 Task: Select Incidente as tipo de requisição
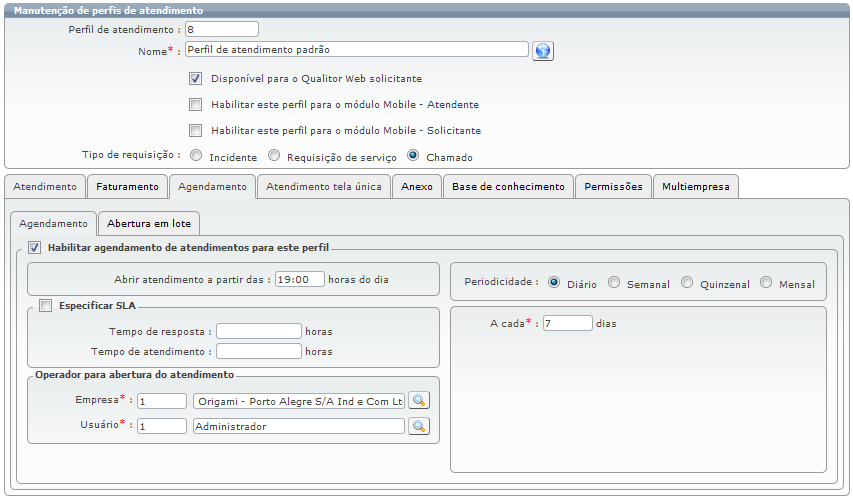196,156
